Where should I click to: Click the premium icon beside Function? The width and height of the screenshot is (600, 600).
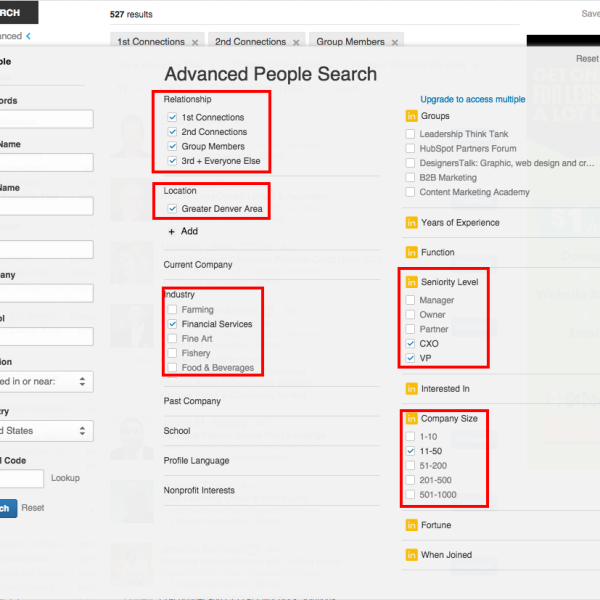(x=411, y=252)
